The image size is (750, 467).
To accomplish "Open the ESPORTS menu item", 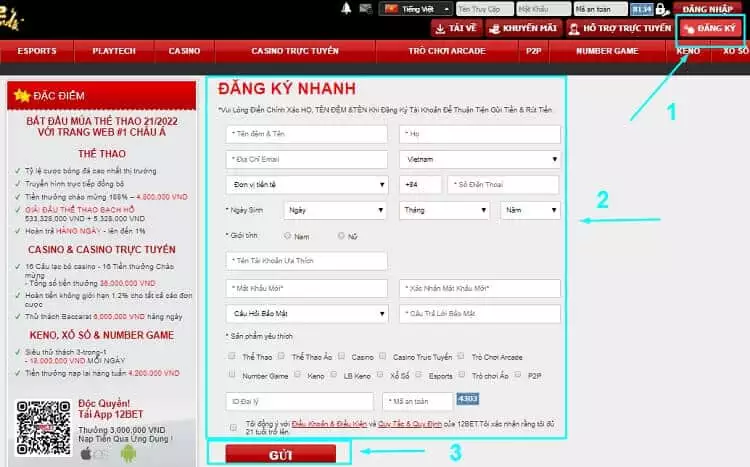I will coord(37,51).
